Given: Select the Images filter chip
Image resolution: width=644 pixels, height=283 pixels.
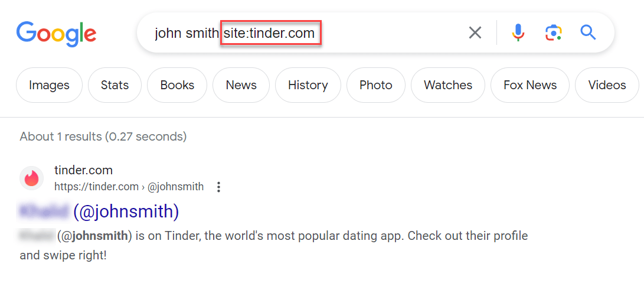Looking at the screenshot, I should pyautogui.click(x=49, y=85).
